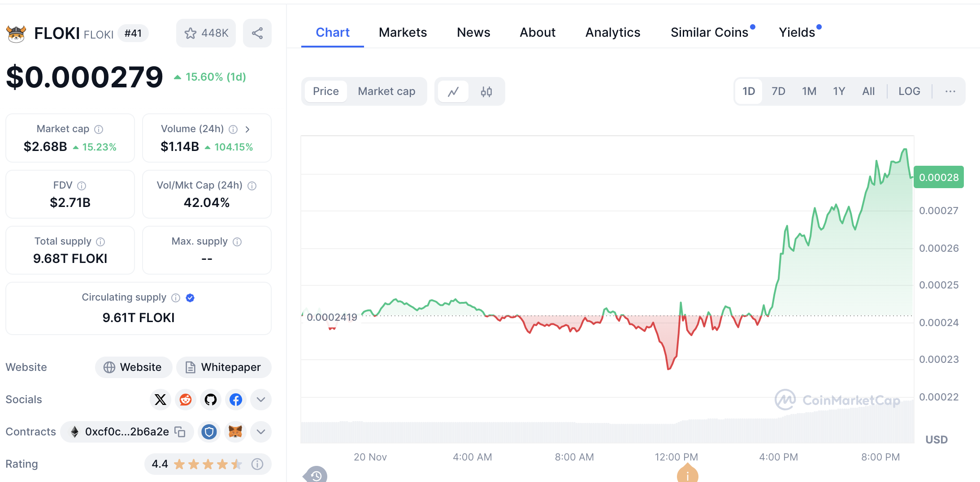
Task: Click the 0.0002419 open price label
Action: [332, 318]
